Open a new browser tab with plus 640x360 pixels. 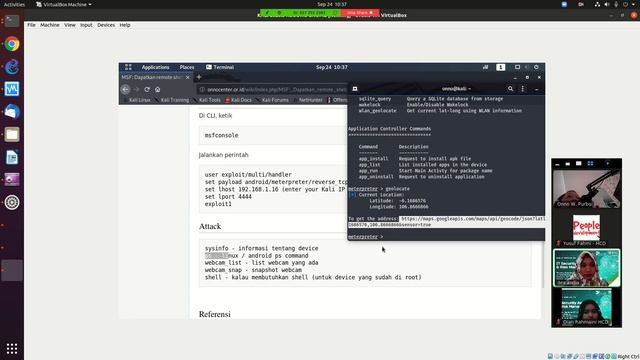pyautogui.click(x=199, y=77)
